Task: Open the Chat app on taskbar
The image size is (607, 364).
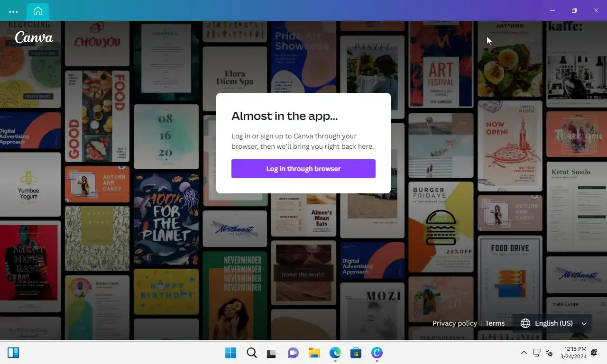Action: pos(293,353)
